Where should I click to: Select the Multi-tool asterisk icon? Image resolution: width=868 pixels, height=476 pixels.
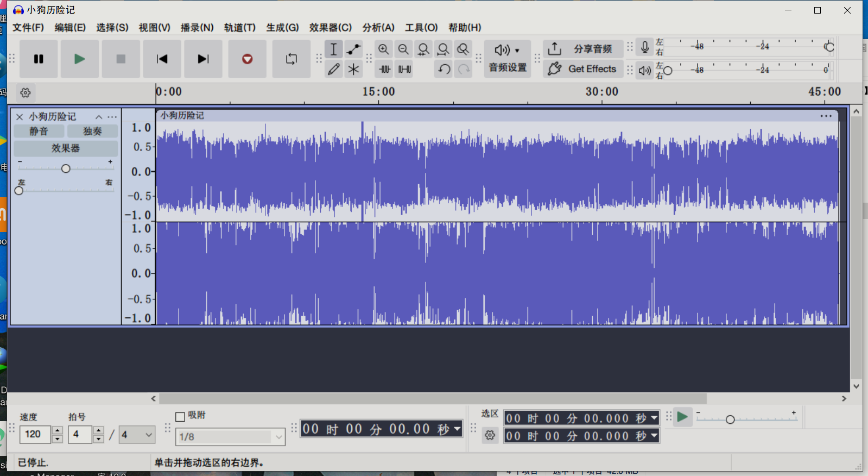353,69
